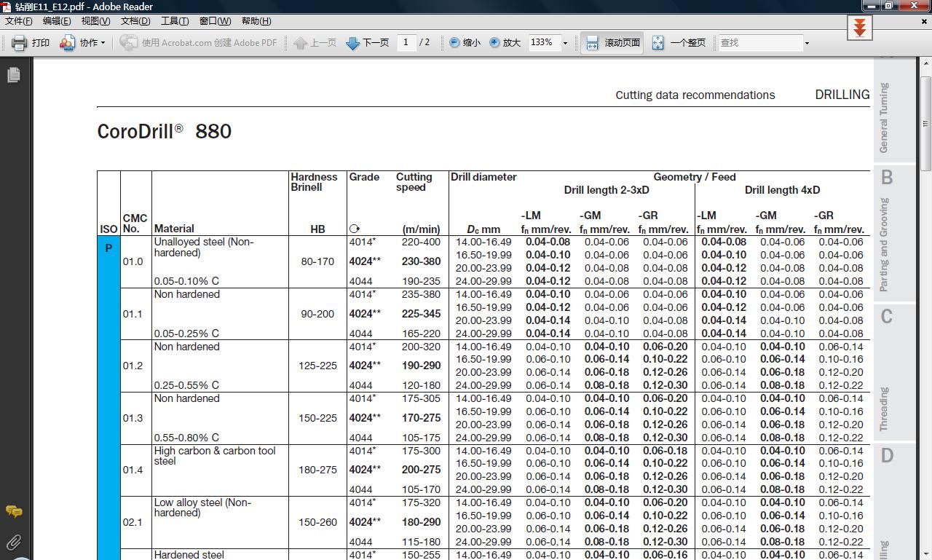Image resolution: width=932 pixels, height=560 pixels.
Task: Go to next page (下一页)
Action: pyautogui.click(x=368, y=43)
